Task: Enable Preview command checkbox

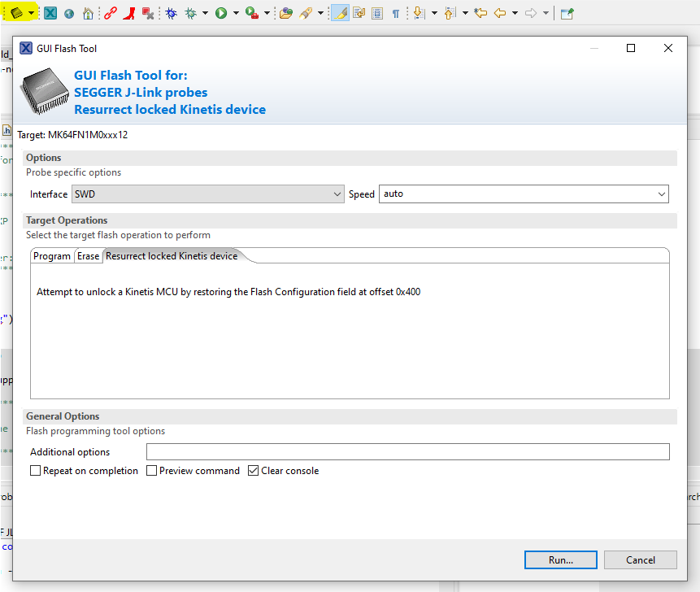Action: [x=152, y=471]
